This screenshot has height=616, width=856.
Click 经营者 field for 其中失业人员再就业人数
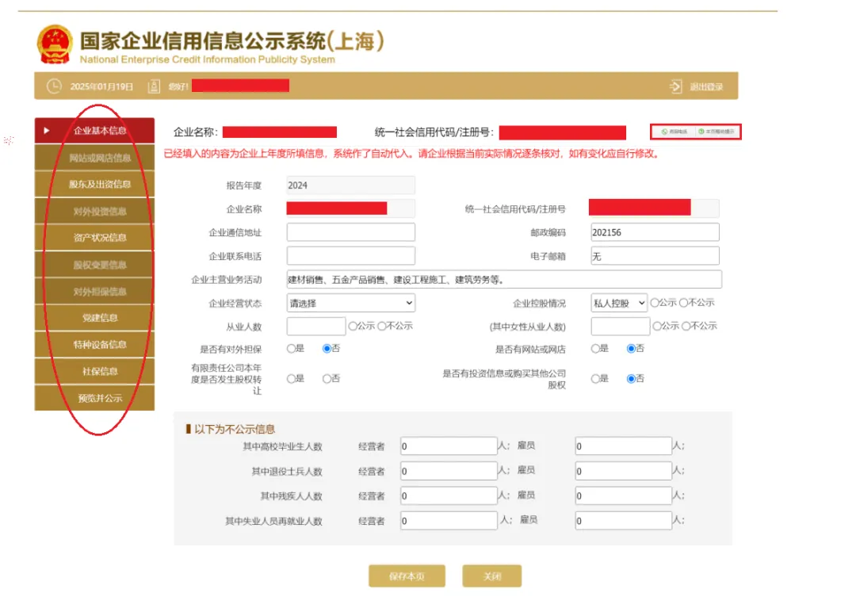pos(449,520)
